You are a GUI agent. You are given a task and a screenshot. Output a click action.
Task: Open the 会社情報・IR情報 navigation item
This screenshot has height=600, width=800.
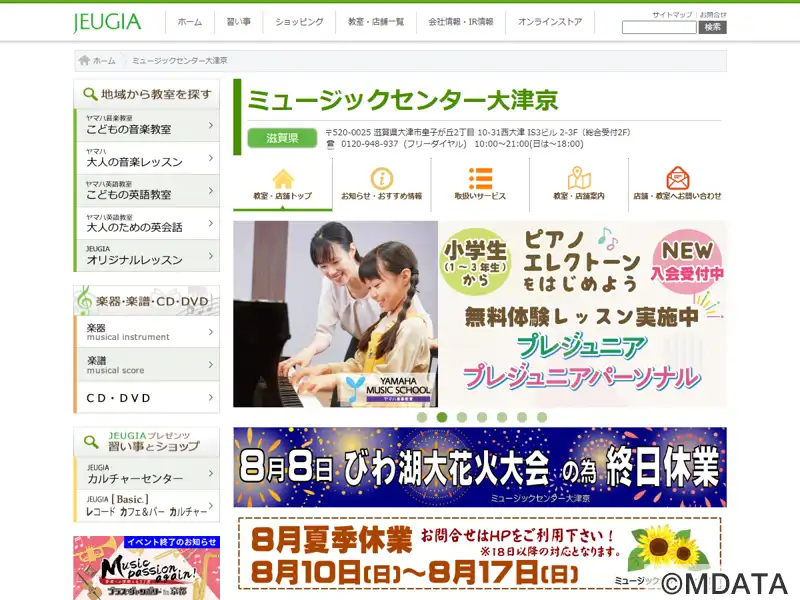click(461, 22)
